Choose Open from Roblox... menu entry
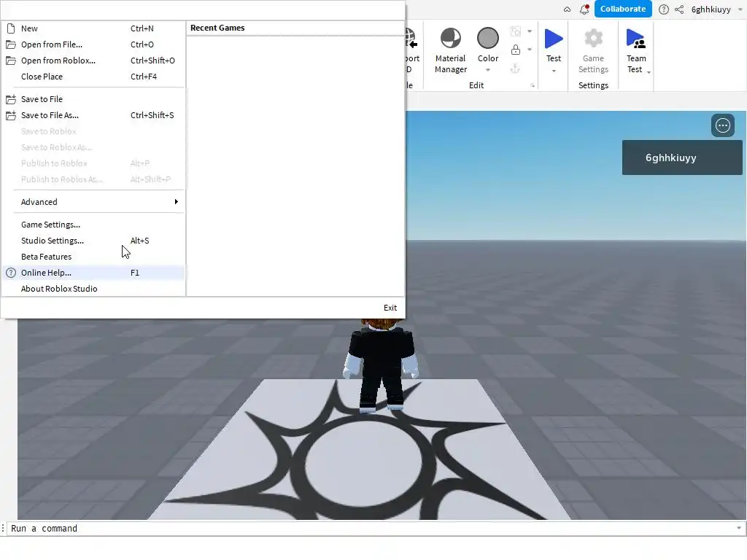The height and width of the screenshot is (560, 747). click(93, 61)
